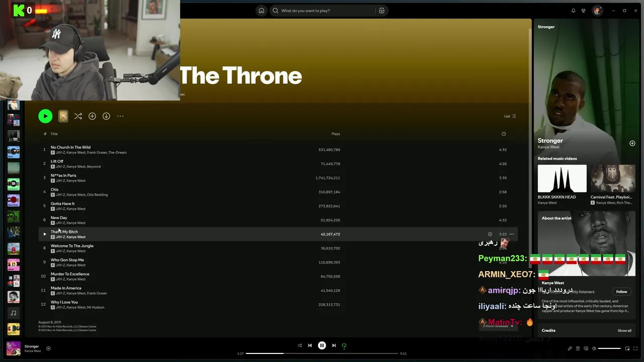Mute the volume speaker icon
Screen dimensions: 644x362
pyautogui.click(x=594, y=348)
